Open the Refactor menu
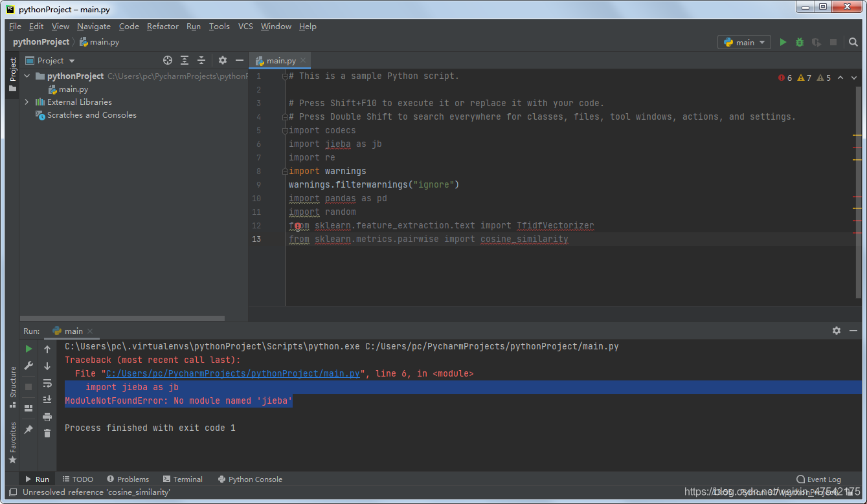867x504 pixels. tap(163, 27)
